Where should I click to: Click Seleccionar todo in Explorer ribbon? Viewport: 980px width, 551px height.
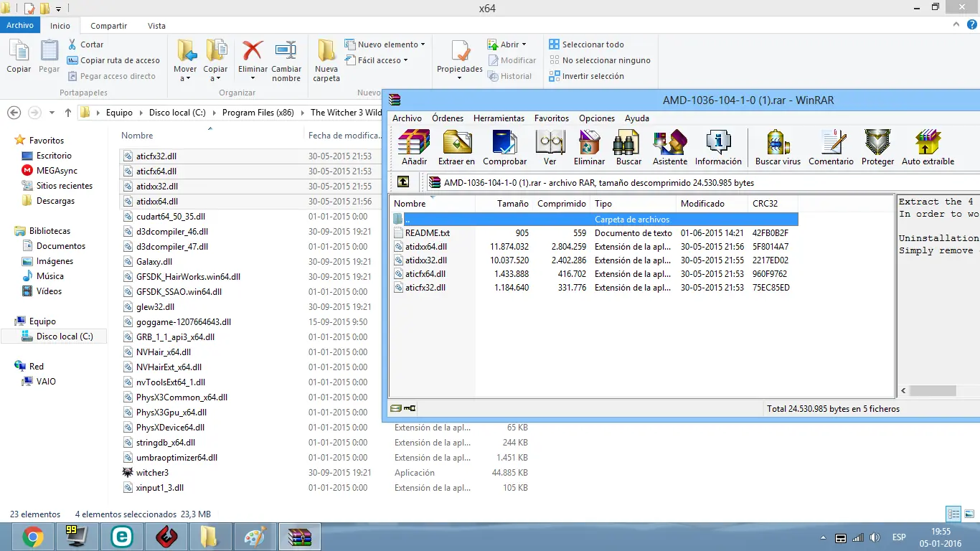coord(586,44)
